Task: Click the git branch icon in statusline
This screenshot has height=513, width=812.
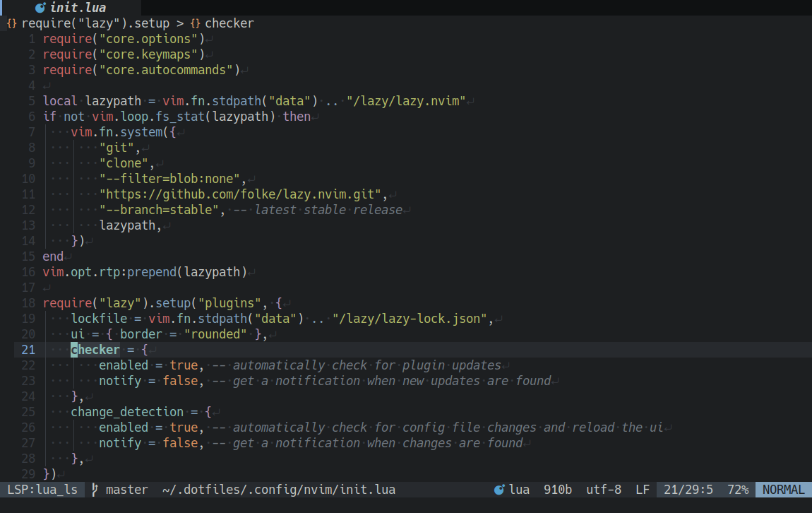Action: 95,490
